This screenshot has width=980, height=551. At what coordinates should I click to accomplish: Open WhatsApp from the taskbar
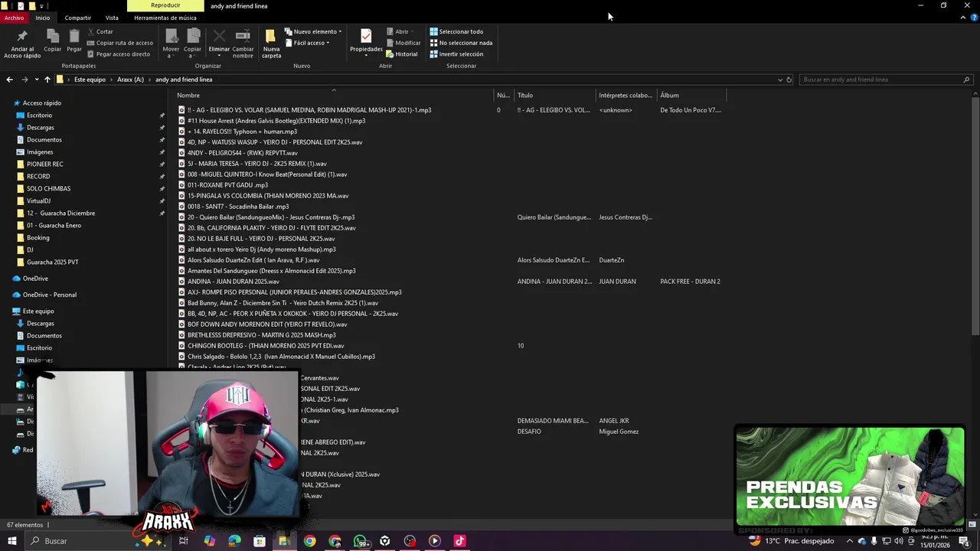(360, 541)
